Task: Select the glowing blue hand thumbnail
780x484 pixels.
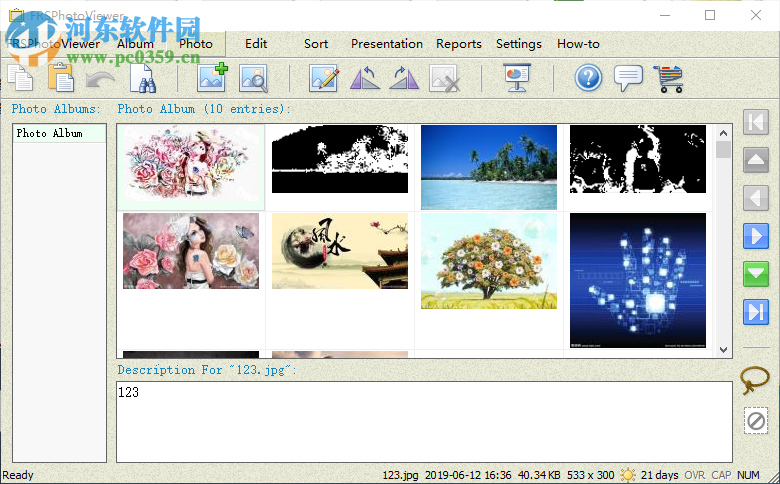Action: pyautogui.click(x=638, y=281)
